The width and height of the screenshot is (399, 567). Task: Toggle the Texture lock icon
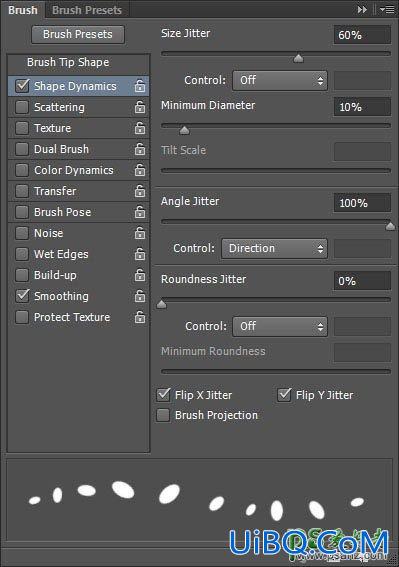(x=140, y=128)
